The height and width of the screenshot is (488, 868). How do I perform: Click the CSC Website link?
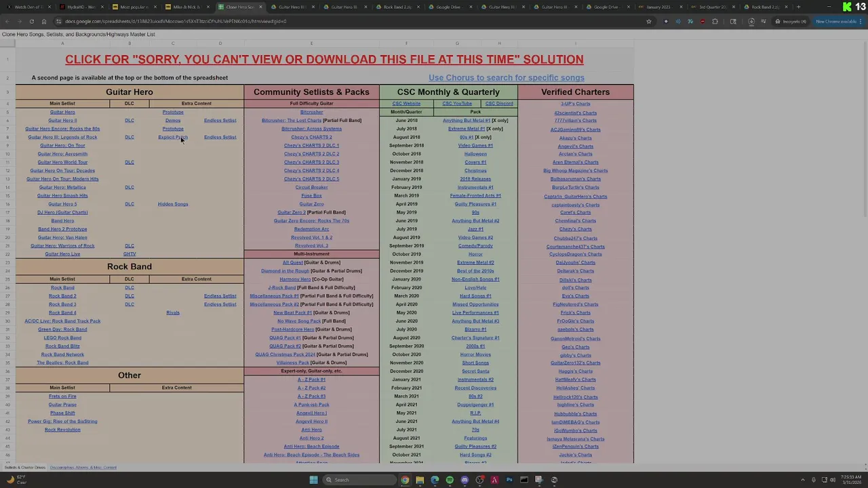coord(406,104)
